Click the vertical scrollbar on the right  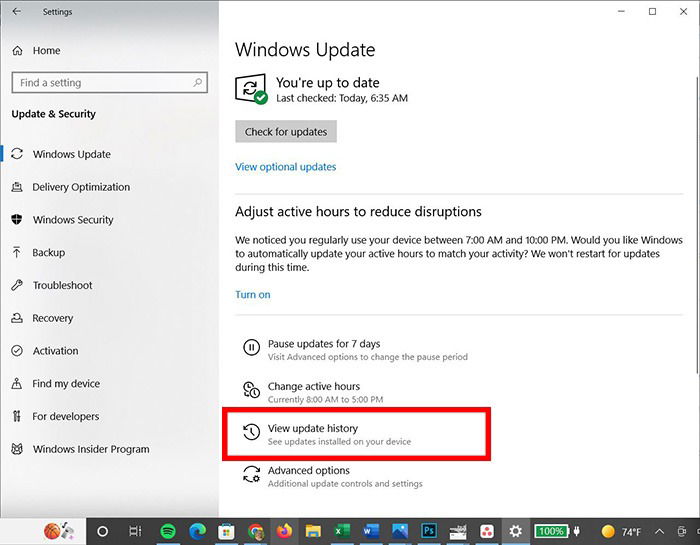point(697,223)
